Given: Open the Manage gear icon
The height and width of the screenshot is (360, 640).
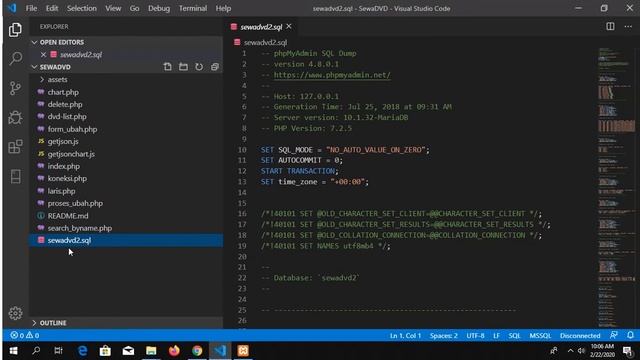Looking at the screenshot, I should click(x=15, y=313).
